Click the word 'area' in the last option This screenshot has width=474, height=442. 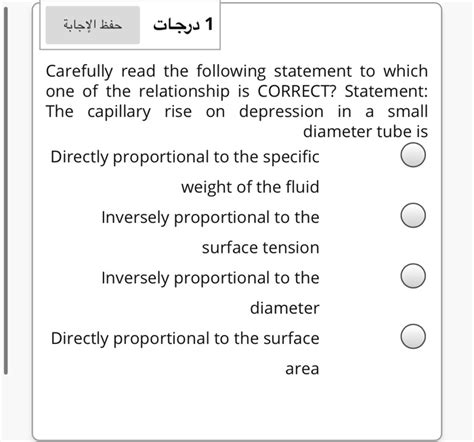click(302, 369)
